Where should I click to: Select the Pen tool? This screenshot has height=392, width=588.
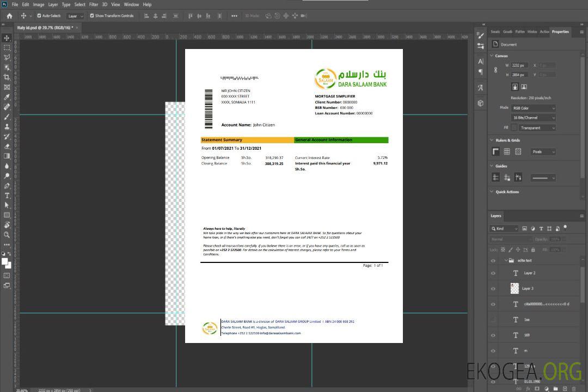(7, 186)
